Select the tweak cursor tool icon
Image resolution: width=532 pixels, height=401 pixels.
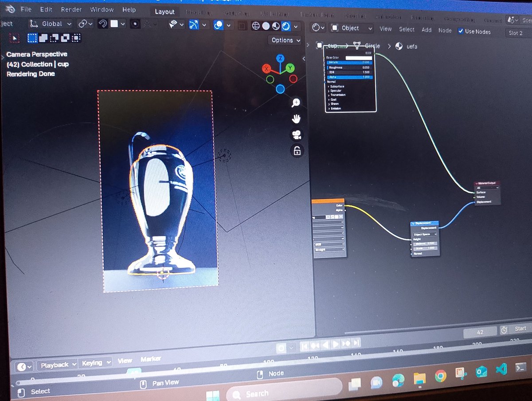tap(15, 38)
